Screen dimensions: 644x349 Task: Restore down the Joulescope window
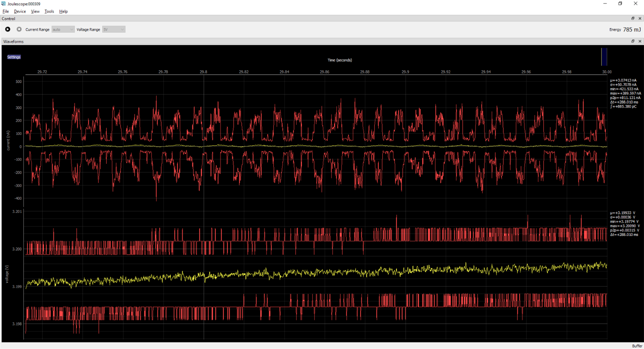click(x=620, y=4)
